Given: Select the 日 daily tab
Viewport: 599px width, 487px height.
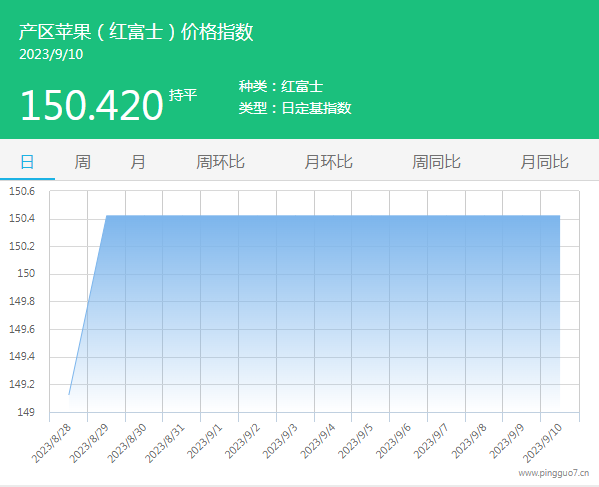Looking at the screenshot, I should [x=27, y=162].
